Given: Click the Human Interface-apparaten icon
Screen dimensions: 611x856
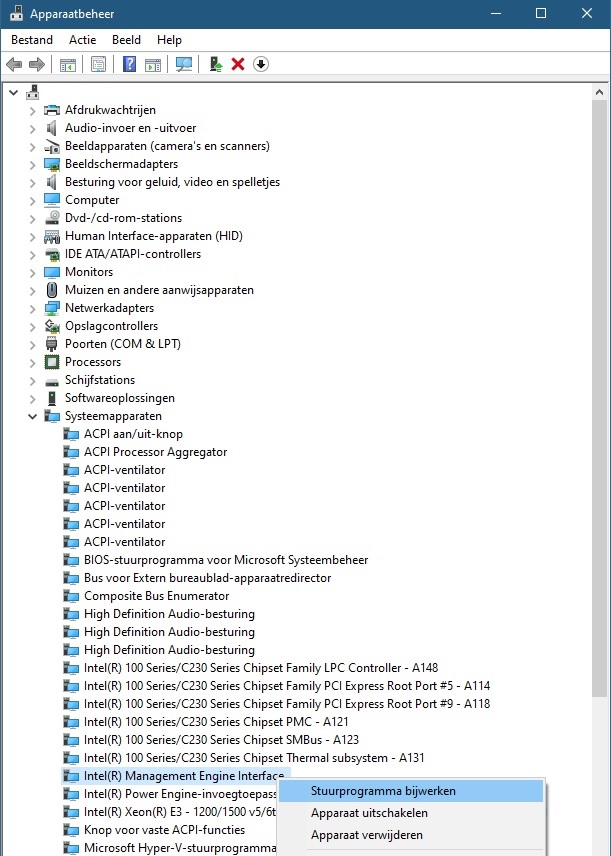Looking at the screenshot, I should click(52, 236).
